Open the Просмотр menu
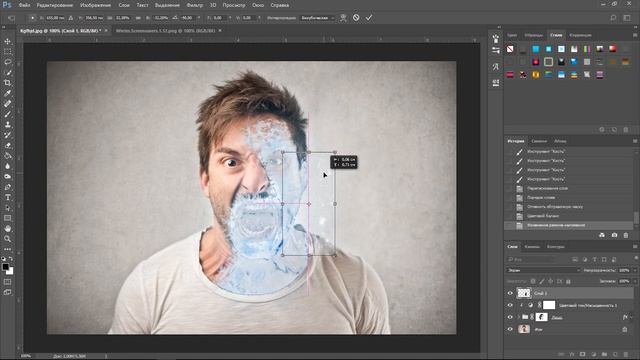Image resolution: width=640 pixels, height=360 pixels. pyautogui.click(x=234, y=5)
